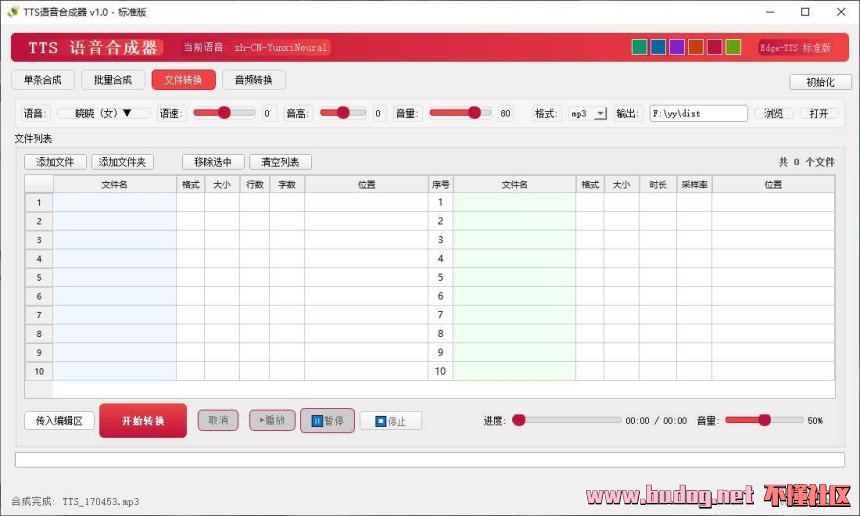Click the 音高 pitch slider handle
This screenshot has height=516, width=860.
pos(343,113)
